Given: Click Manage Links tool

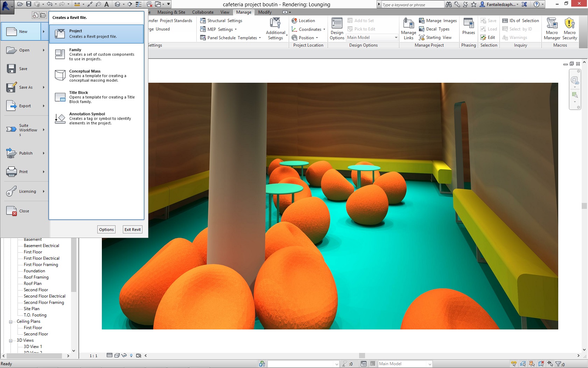Looking at the screenshot, I should (x=408, y=28).
